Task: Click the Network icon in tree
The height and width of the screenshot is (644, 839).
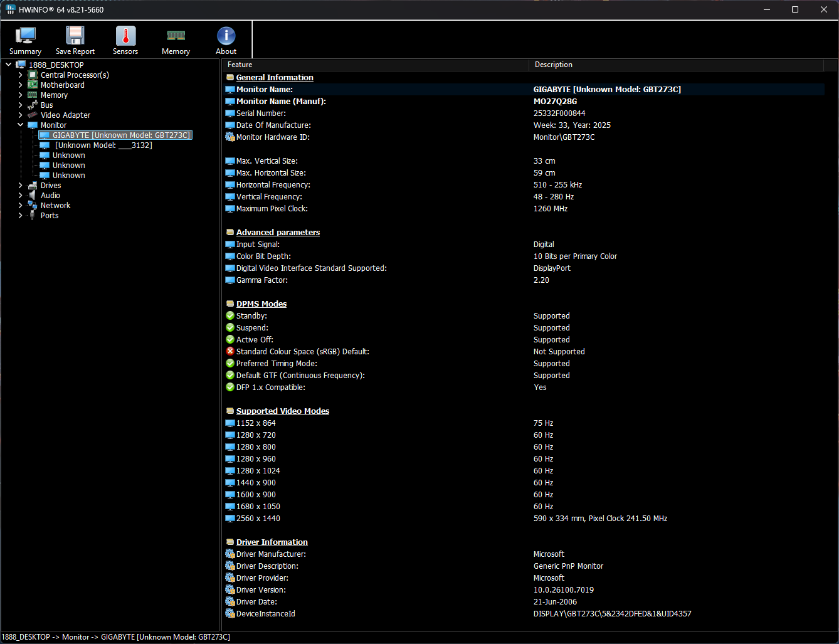Action: tap(33, 205)
